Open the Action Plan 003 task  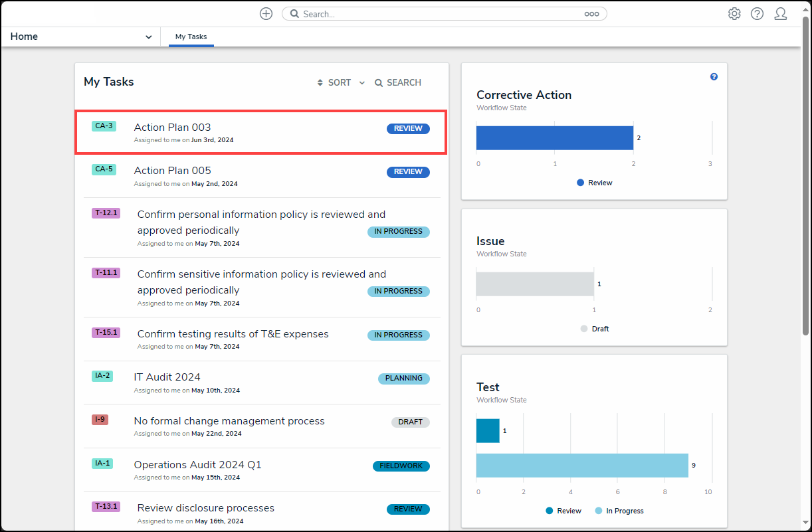click(172, 128)
